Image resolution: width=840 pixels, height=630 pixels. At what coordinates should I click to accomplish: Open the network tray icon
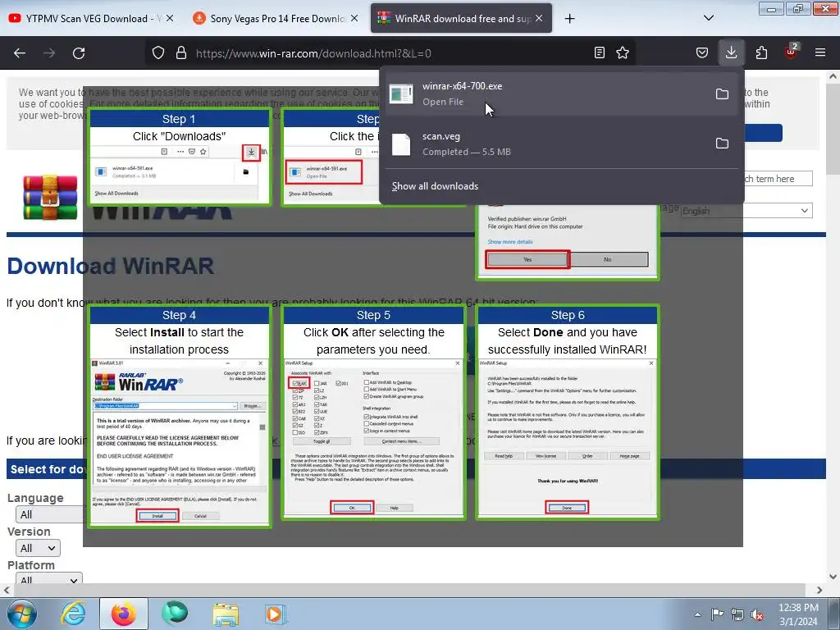[737, 614]
